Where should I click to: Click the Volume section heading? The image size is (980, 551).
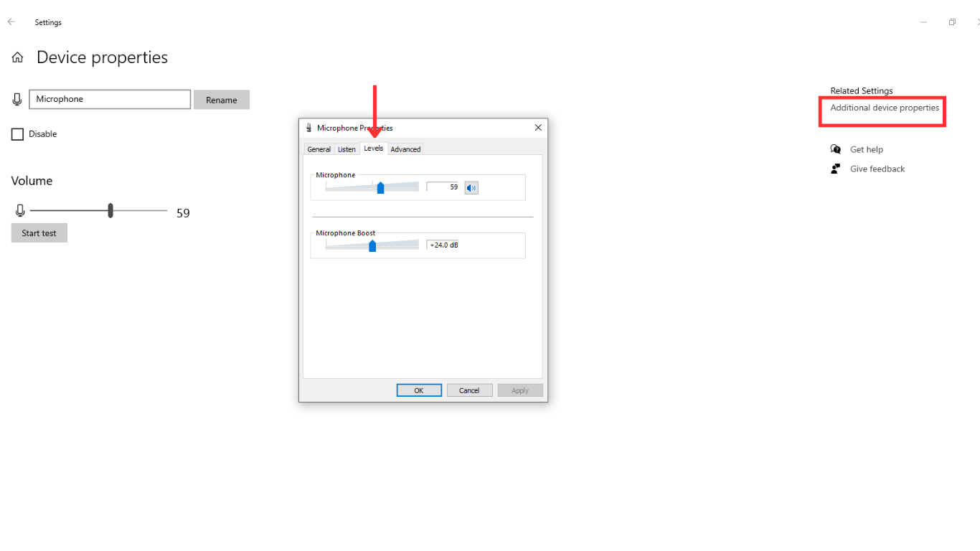click(x=32, y=181)
